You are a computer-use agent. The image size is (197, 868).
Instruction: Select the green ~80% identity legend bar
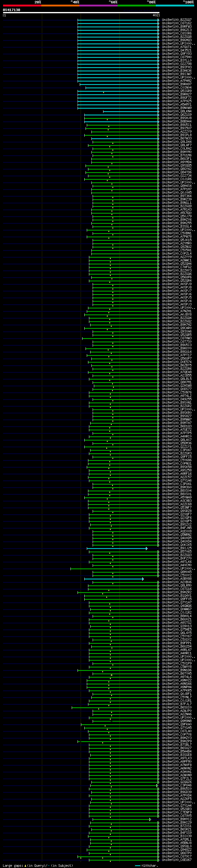137,6
